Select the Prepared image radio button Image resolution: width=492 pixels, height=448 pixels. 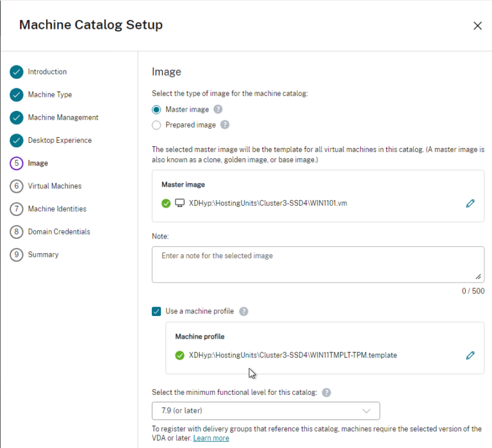(x=157, y=125)
